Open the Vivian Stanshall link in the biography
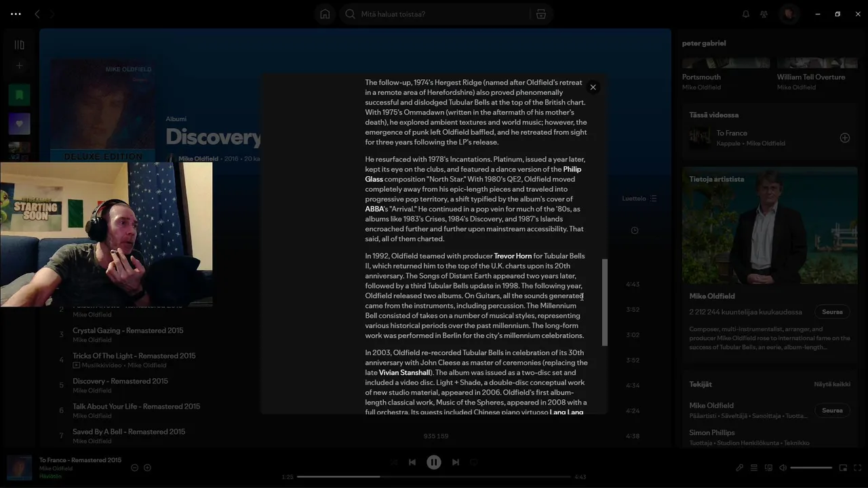The width and height of the screenshot is (868, 488). tap(404, 373)
